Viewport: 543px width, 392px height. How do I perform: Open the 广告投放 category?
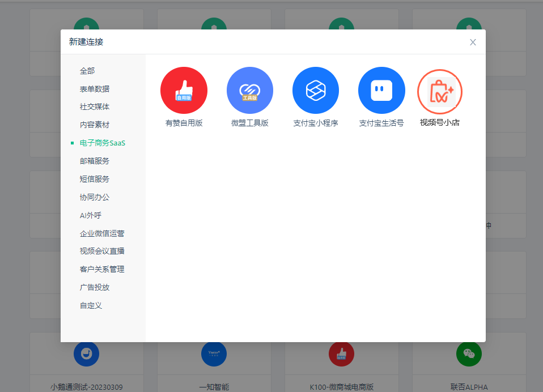tap(95, 287)
